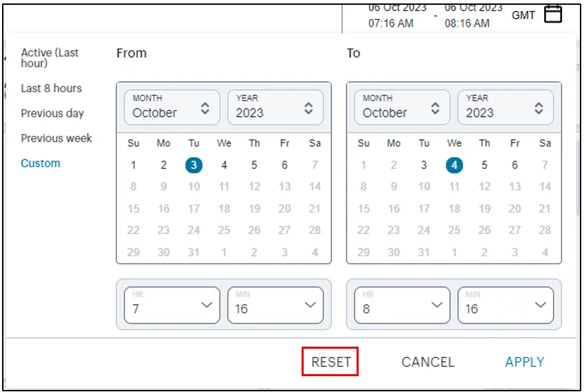Click day 10 in From calendar
The image size is (584, 392).
click(x=194, y=187)
